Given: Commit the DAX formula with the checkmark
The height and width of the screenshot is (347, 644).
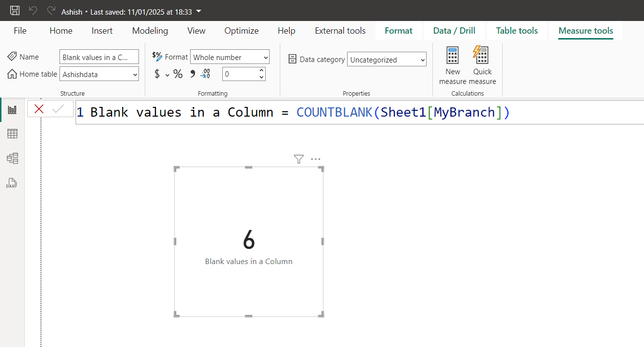Looking at the screenshot, I should click(58, 109).
